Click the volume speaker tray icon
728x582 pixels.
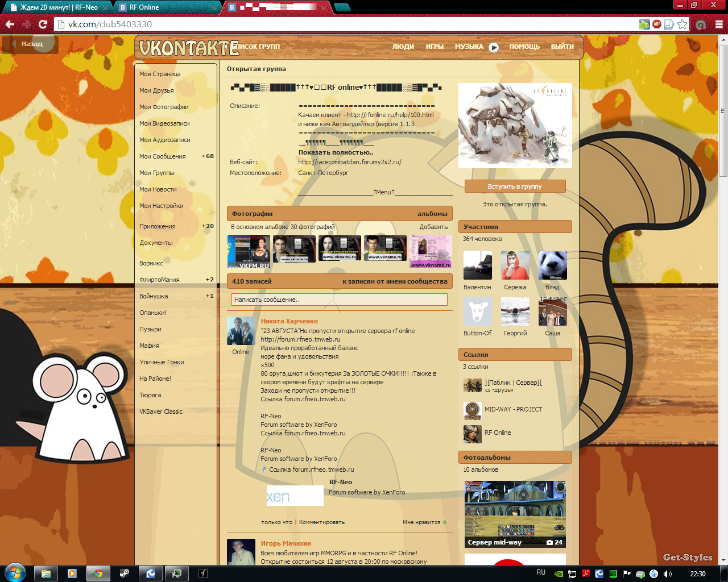[667, 574]
